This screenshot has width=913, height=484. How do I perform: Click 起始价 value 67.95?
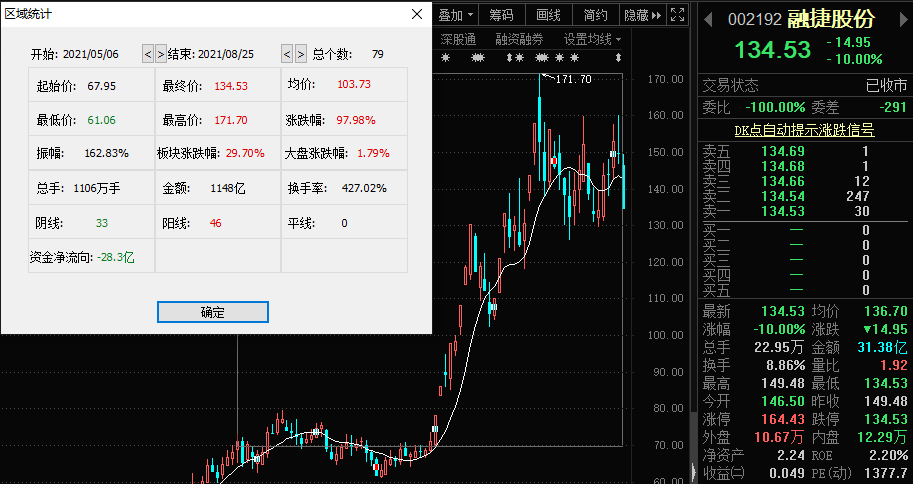(x=101, y=86)
